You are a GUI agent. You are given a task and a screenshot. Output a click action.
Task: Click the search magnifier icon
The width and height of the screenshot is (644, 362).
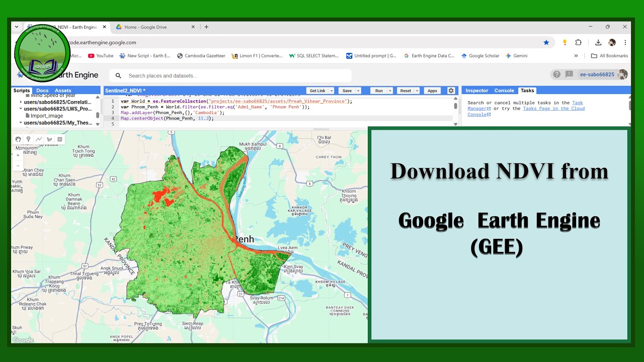[x=118, y=76]
